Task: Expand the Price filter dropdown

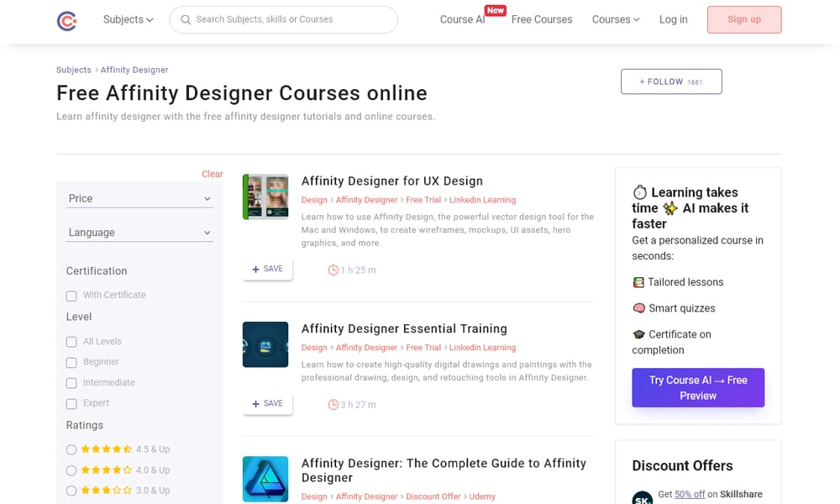Action: click(139, 198)
